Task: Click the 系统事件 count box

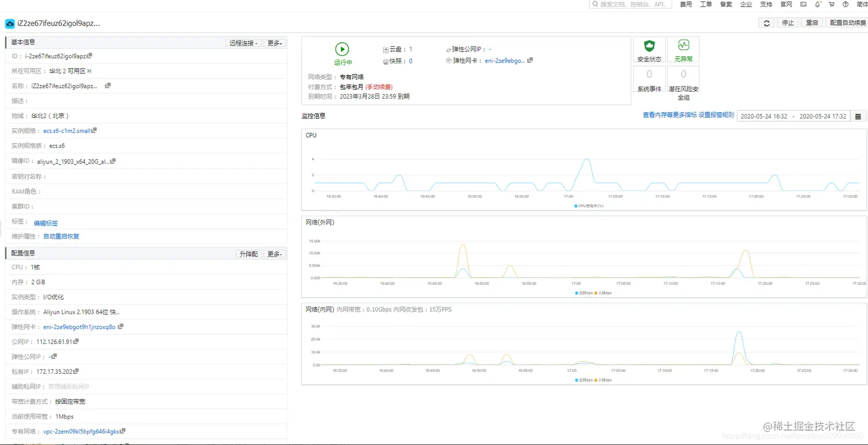Action: (649, 79)
